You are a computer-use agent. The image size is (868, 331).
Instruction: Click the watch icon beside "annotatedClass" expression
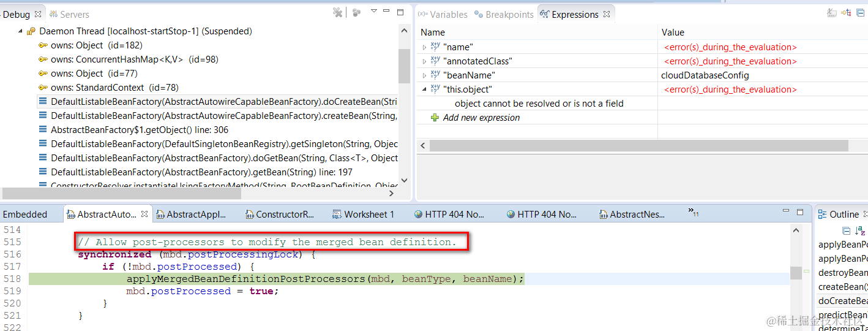pyautogui.click(x=435, y=61)
